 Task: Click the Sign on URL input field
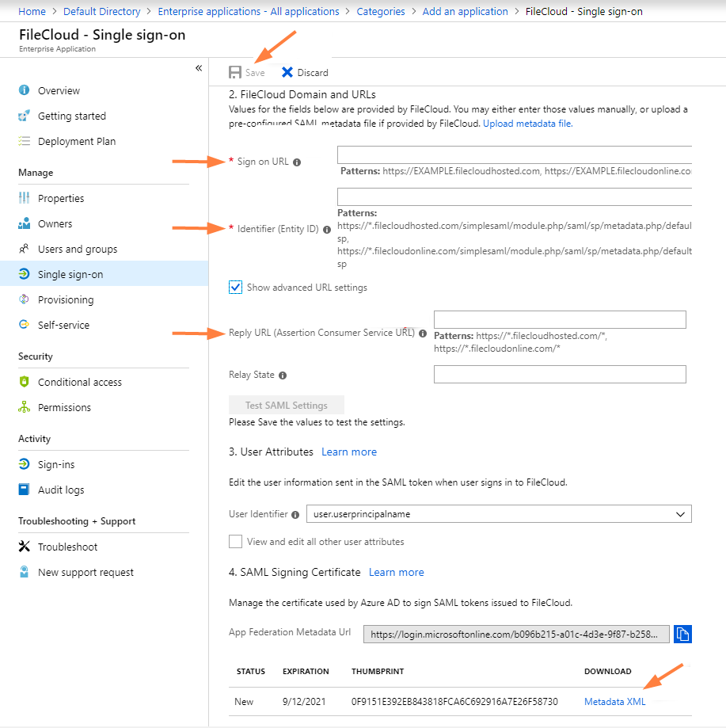(x=514, y=154)
